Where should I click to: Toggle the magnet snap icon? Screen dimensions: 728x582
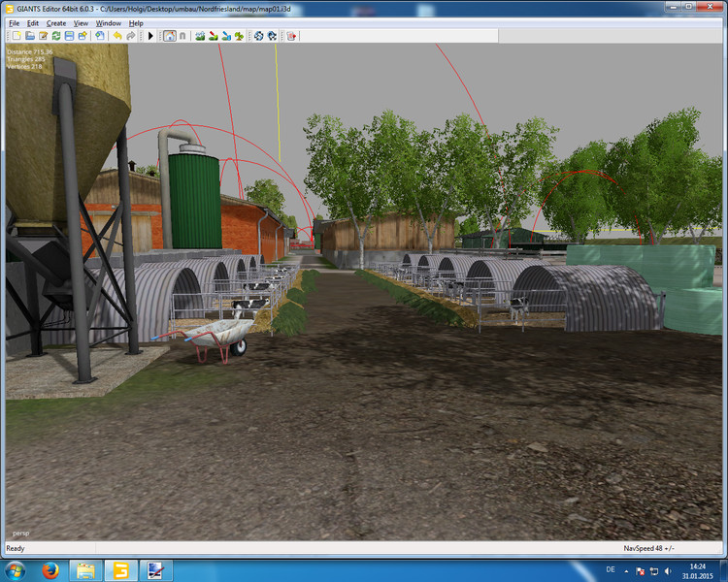(x=182, y=36)
